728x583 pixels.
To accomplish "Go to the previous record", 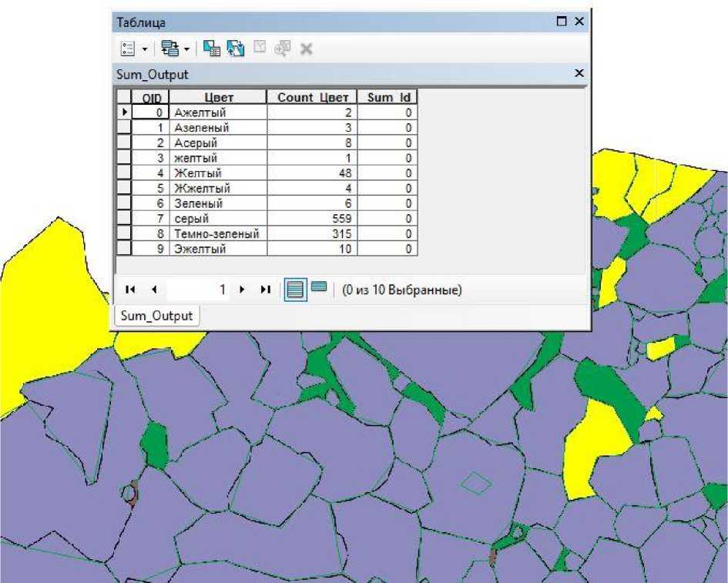I will coord(153,290).
